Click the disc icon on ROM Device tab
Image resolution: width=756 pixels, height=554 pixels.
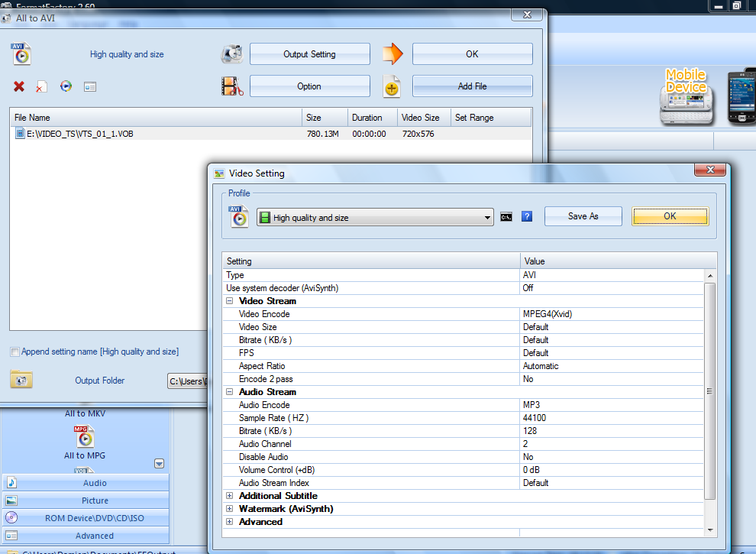[x=11, y=518]
